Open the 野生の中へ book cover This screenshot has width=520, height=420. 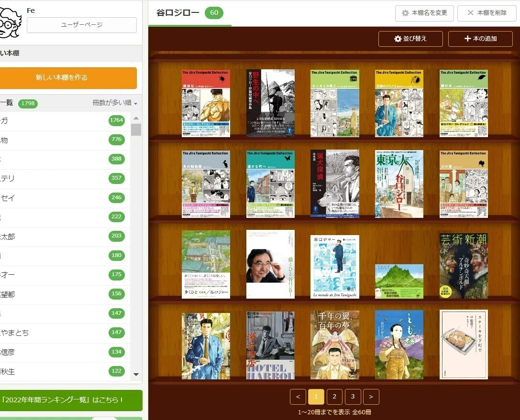click(x=270, y=103)
